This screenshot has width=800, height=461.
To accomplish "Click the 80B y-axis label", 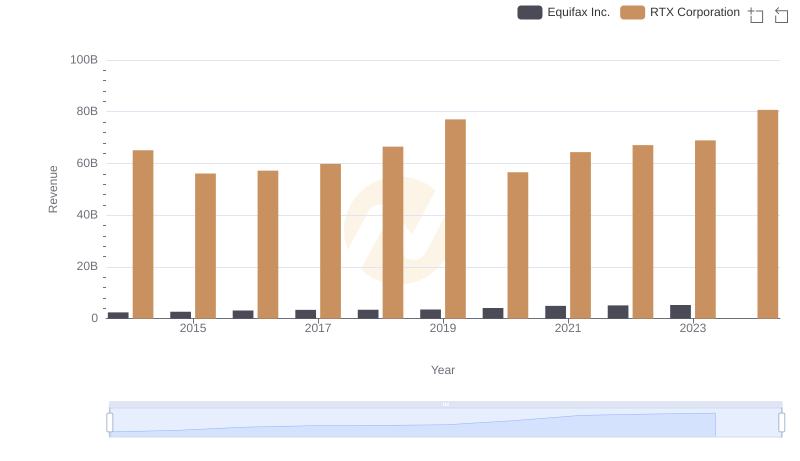I will 87,111.
